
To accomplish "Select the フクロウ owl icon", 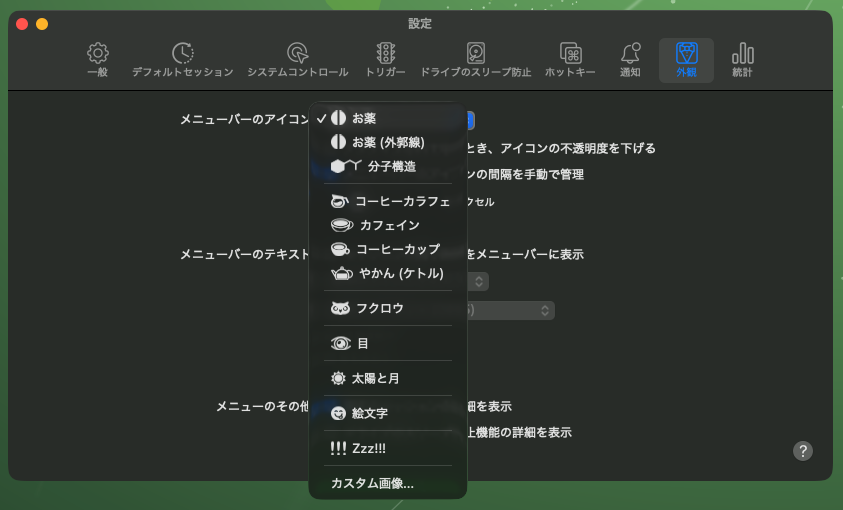I will point(388,308).
